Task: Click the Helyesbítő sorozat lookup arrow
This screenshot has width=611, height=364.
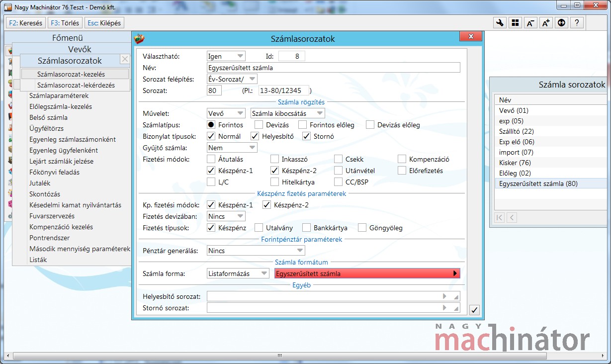Action: (445, 296)
